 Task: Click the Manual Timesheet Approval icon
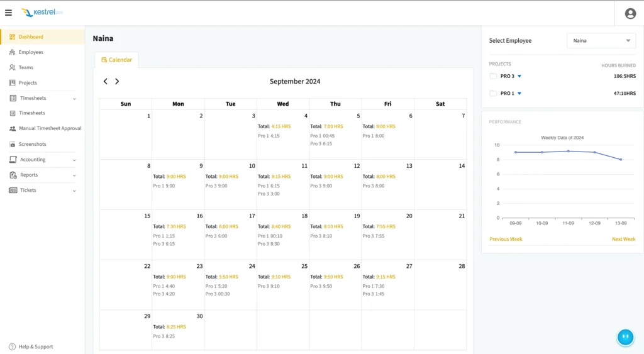[x=13, y=128]
